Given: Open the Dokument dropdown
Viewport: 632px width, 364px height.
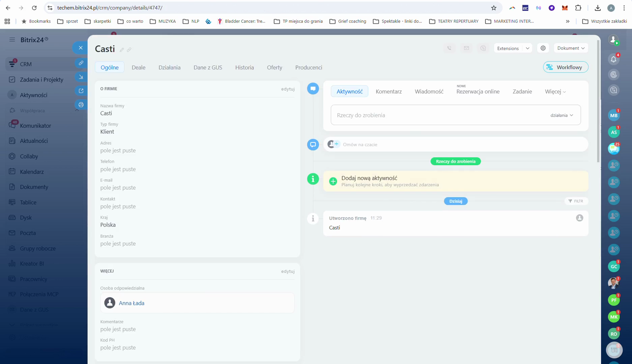Looking at the screenshot, I should [571, 48].
